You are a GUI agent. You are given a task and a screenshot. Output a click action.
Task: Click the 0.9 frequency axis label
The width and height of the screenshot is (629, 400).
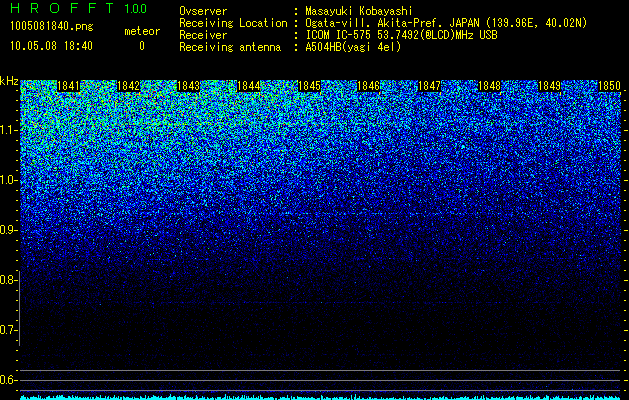click(x=8, y=230)
